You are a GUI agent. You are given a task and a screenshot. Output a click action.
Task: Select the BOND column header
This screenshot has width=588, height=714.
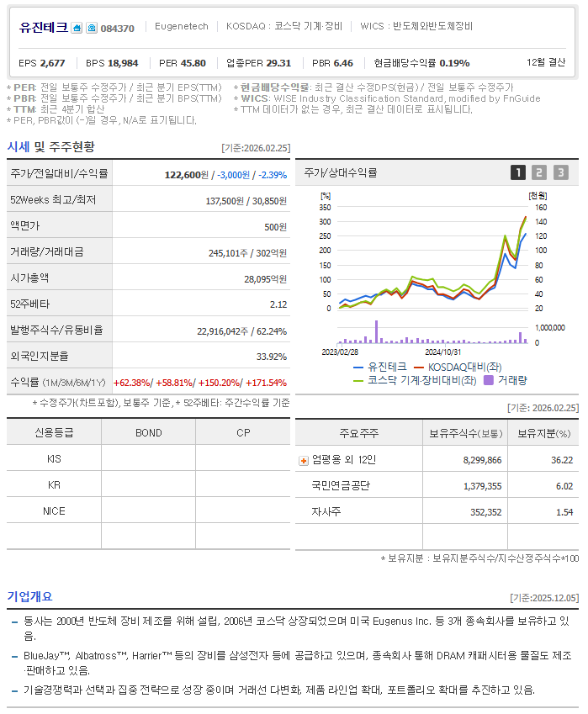click(x=149, y=432)
